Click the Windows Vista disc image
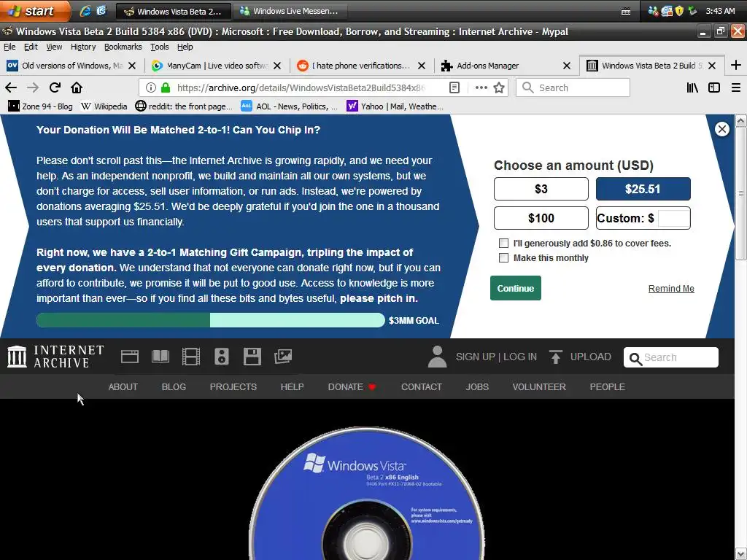 tap(366, 494)
